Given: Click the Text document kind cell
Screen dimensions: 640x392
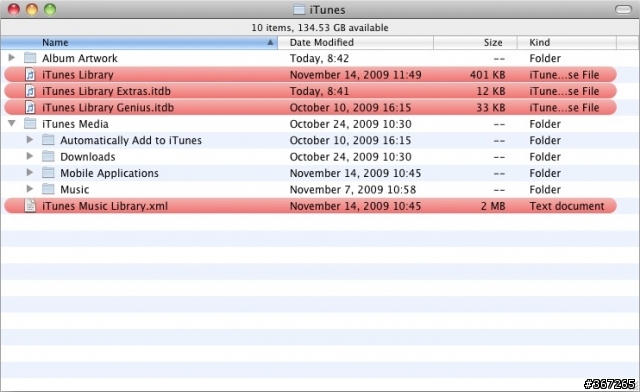Looking at the screenshot, I should [x=567, y=206].
